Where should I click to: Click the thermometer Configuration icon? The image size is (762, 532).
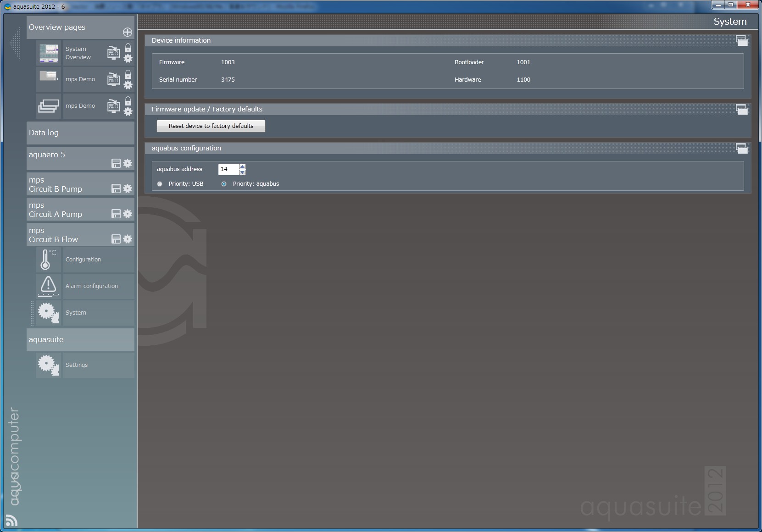49,260
